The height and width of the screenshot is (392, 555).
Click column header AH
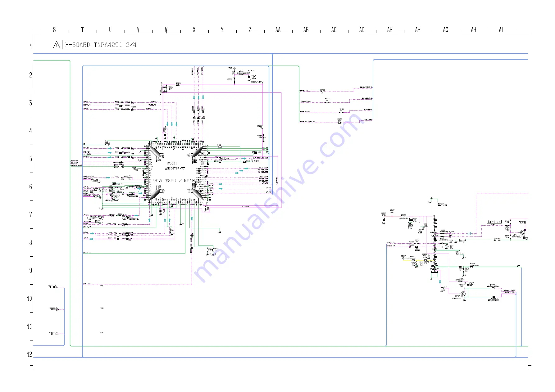tap(474, 30)
